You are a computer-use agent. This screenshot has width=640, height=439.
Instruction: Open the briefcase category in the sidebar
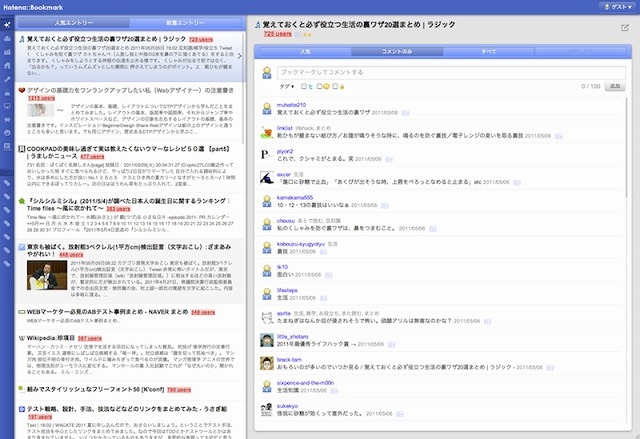pos(7,38)
